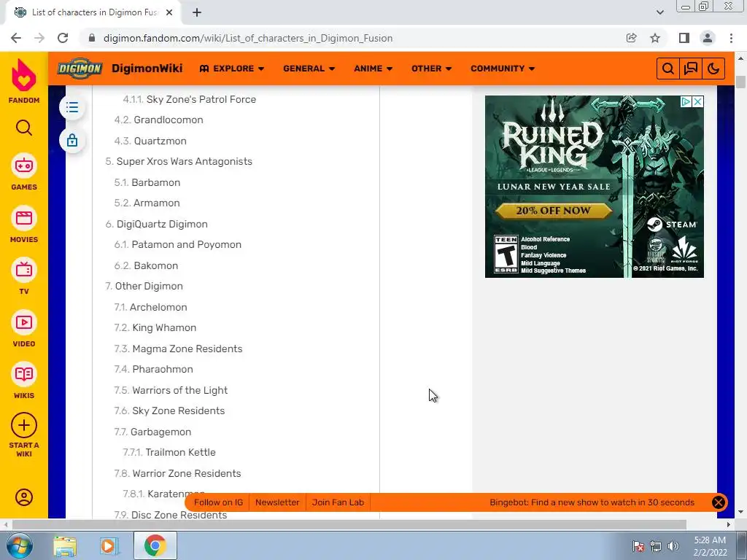The image size is (747, 560).
Task: Jump to Sky Zone Residents section
Action: [x=178, y=411]
